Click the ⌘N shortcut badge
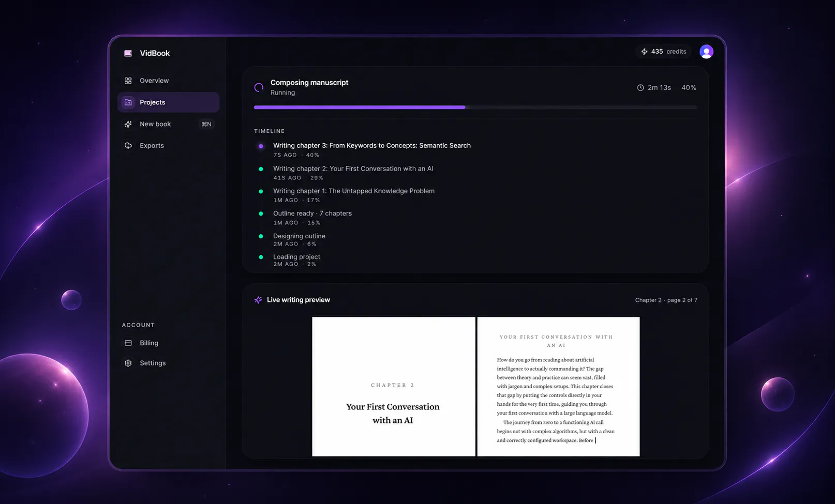 tap(206, 124)
